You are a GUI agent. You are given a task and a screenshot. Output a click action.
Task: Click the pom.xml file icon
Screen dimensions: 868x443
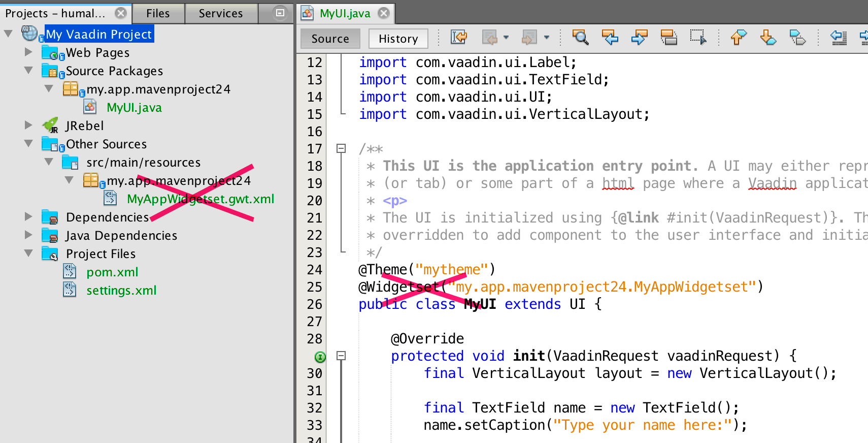[70, 271]
